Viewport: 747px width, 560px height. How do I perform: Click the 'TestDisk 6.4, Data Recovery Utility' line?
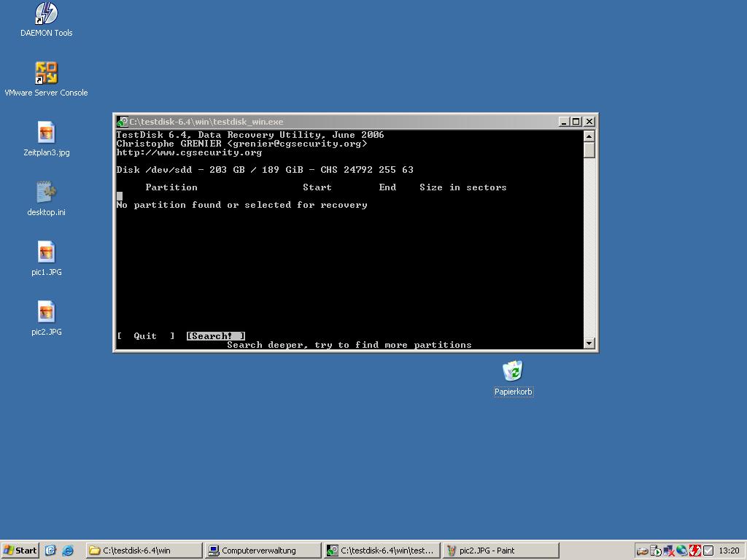(x=250, y=135)
